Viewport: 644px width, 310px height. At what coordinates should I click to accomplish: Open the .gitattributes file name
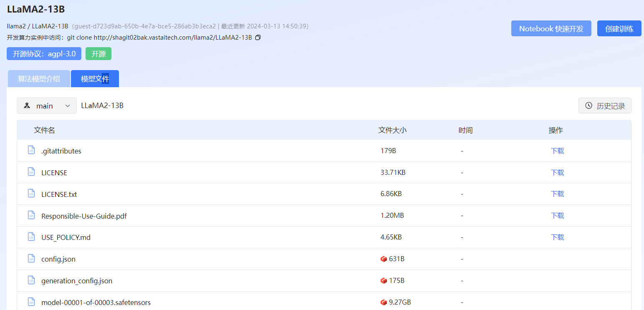pyautogui.click(x=61, y=151)
